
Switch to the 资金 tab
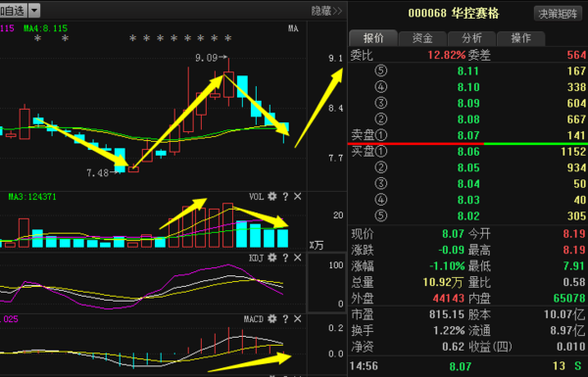click(x=422, y=38)
